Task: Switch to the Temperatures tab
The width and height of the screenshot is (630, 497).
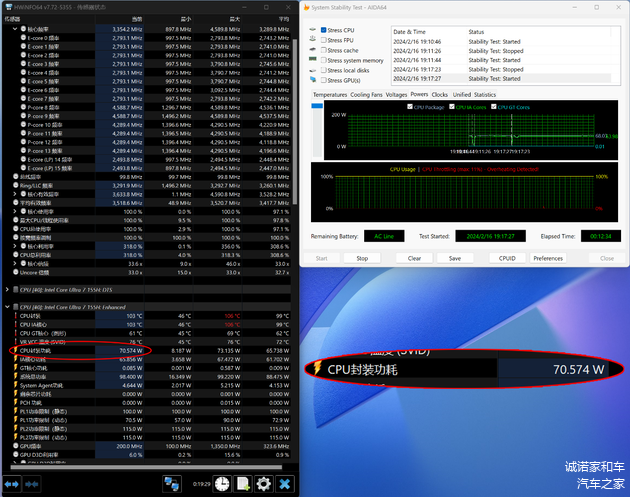Action: pyautogui.click(x=330, y=95)
